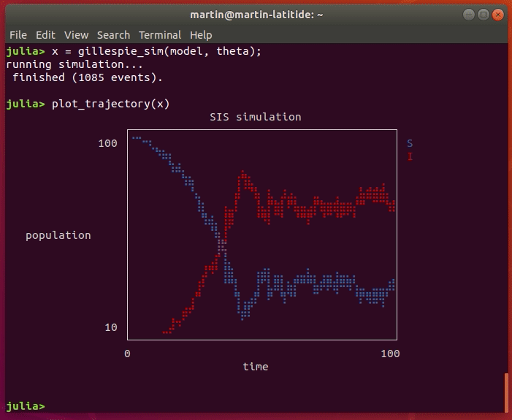Click the 'SIS simulation' plot title
512x420 pixels.
click(256, 117)
